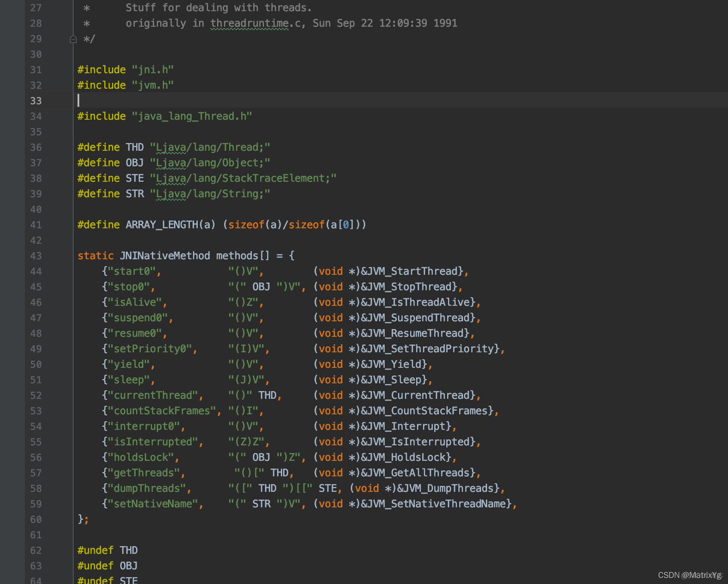Image resolution: width=728 pixels, height=584 pixels.
Task: Click "#undef OBJ" on line 63
Action: 108,566
